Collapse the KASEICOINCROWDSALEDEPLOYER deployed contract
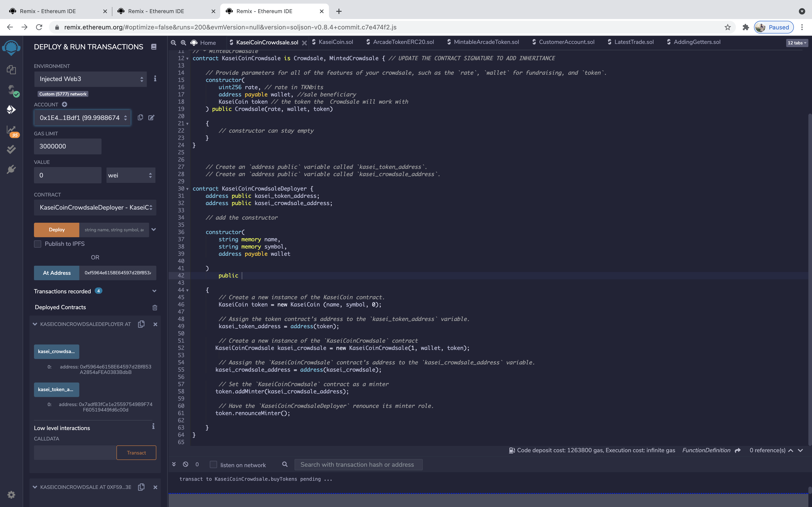Screen dimensions: 812x507 [x=35, y=324]
